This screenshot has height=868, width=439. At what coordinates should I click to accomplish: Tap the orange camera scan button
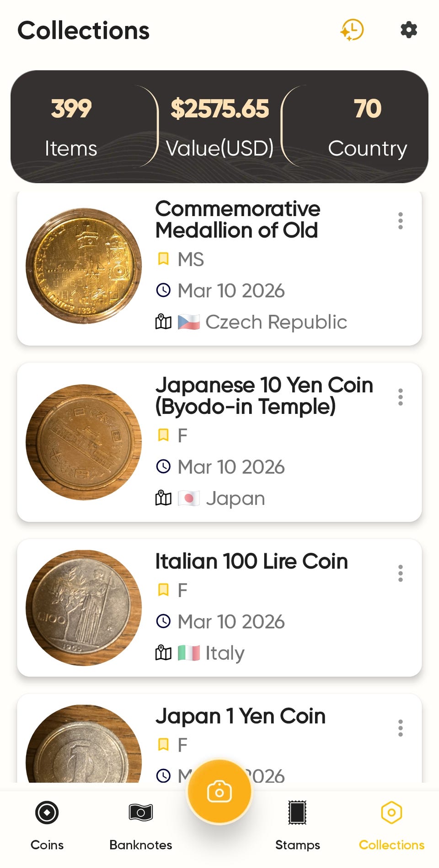[219, 792]
